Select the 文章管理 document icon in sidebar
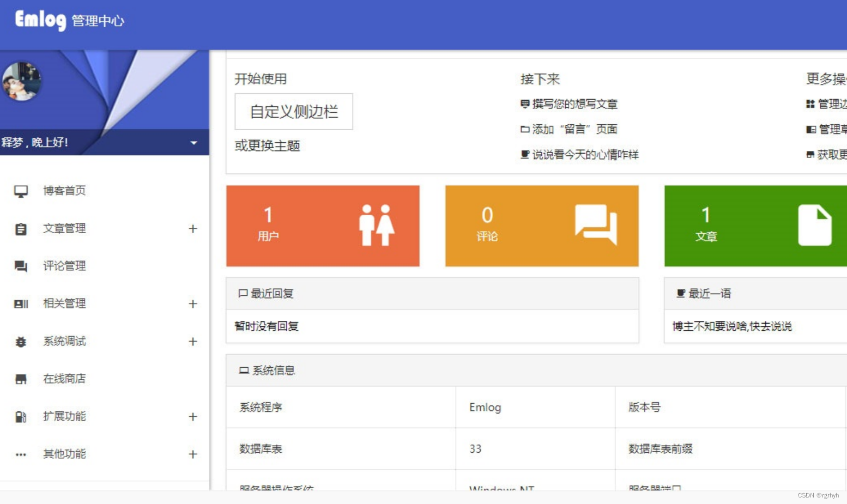The width and height of the screenshot is (847, 504). 21,228
